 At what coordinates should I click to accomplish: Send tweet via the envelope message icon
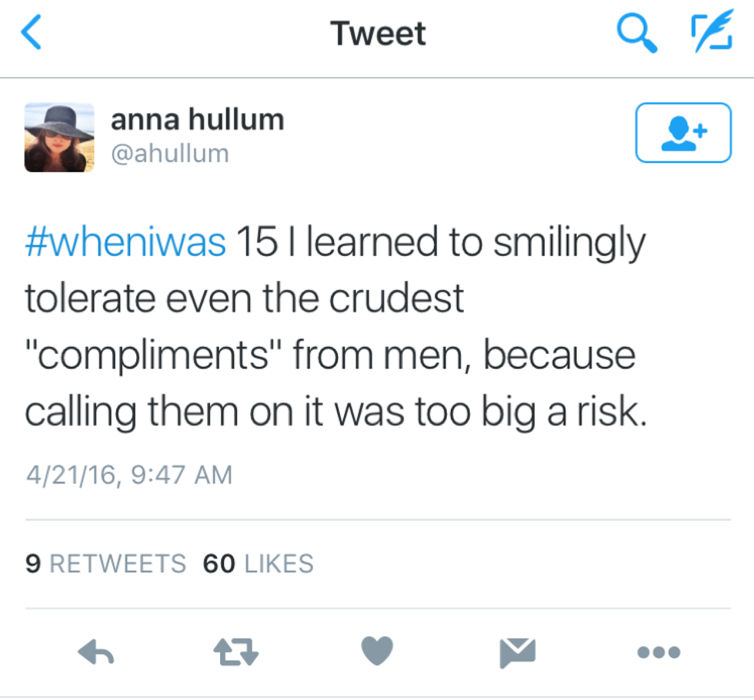click(x=517, y=652)
